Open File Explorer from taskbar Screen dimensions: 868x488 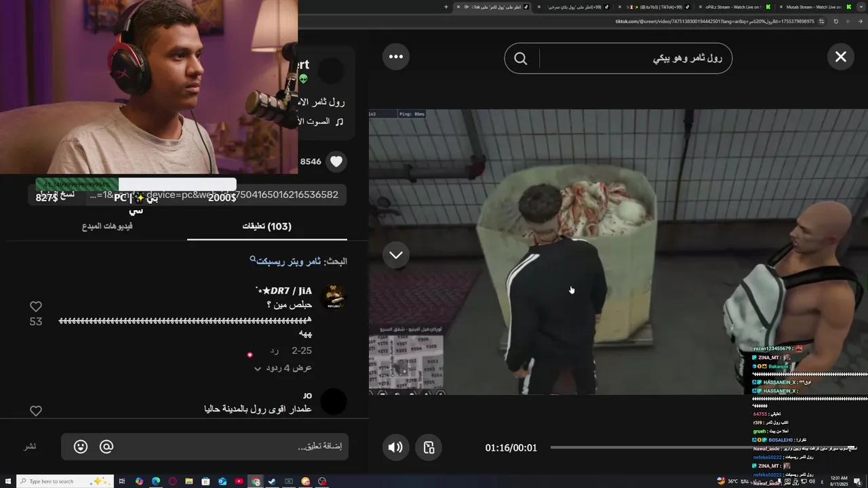[x=189, y=481]
